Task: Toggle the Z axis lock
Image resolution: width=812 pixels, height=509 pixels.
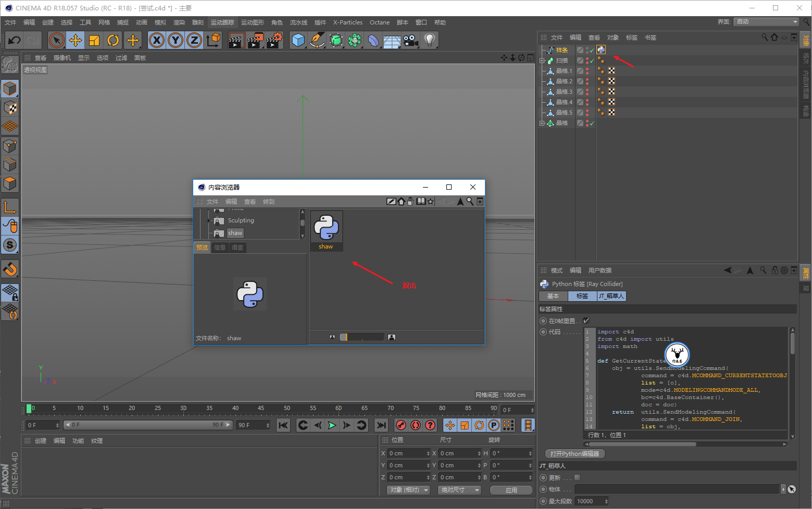Action: (x=194, y=40)
